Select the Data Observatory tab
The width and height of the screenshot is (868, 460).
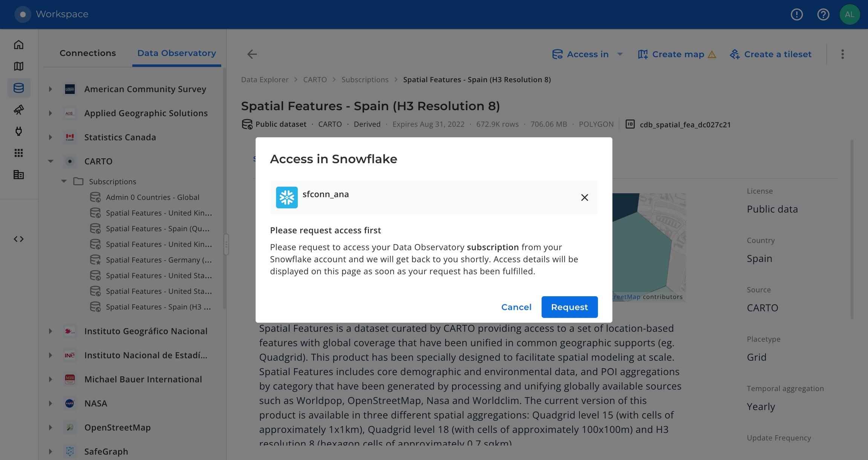[x=176, y=53]
